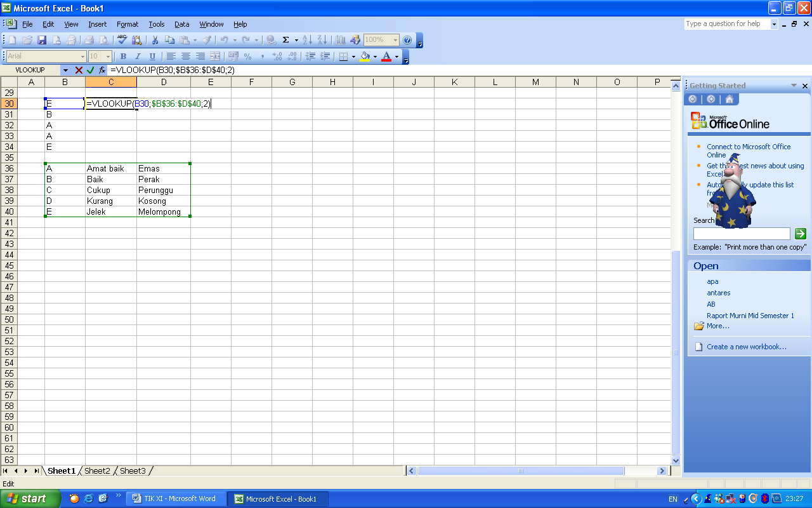
Task: Open the Font name dropdown
Action: click(x=81, y=57)
